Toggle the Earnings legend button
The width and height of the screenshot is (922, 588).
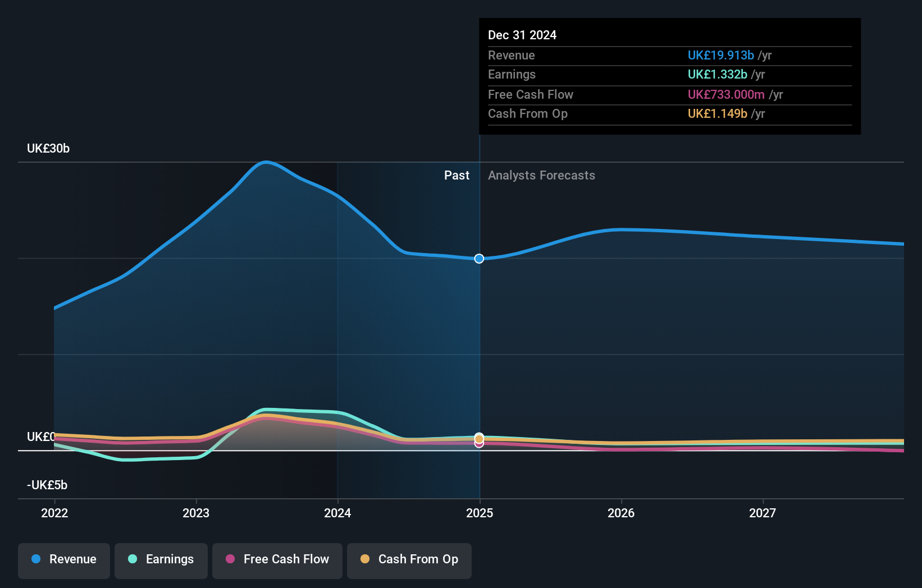(x=161, y=561)
